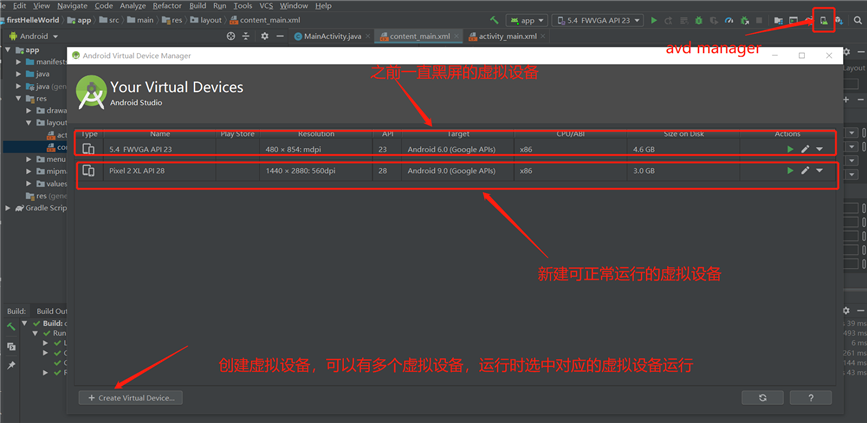Click the Search Everywhere magnifier icon

click(x=858, y=20)
